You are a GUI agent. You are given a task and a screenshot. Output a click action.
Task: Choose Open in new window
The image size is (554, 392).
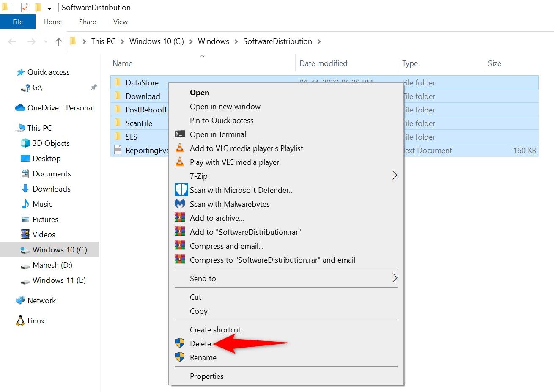(x=225, y=107)
